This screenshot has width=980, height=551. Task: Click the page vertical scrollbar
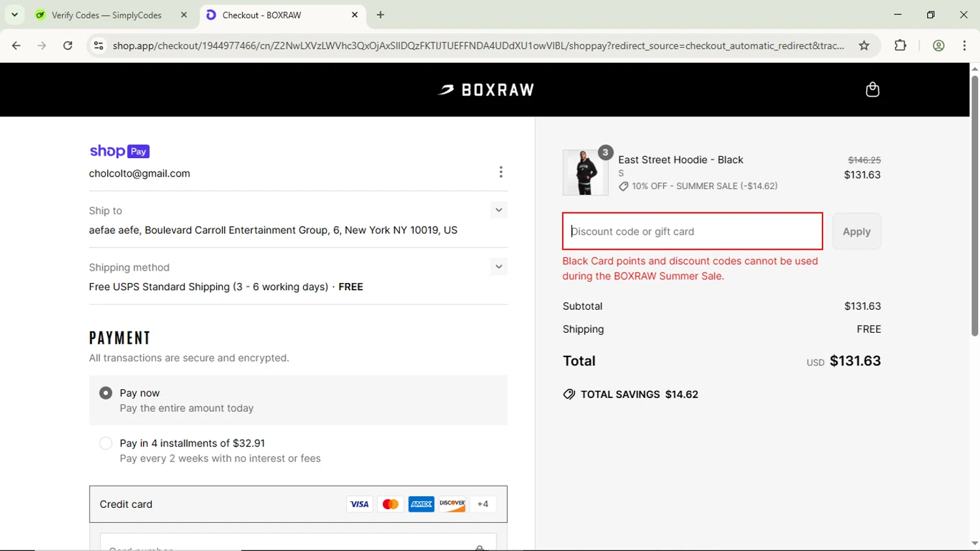(975, 206)
